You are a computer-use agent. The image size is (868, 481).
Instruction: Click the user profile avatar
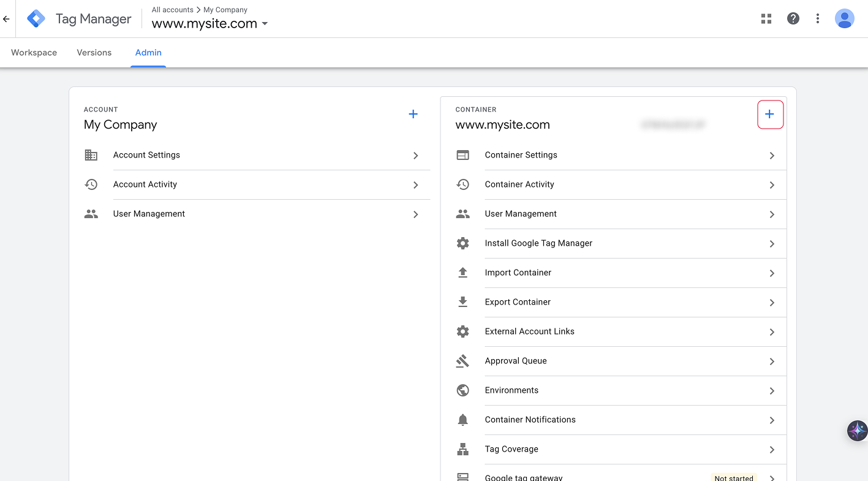845,18
